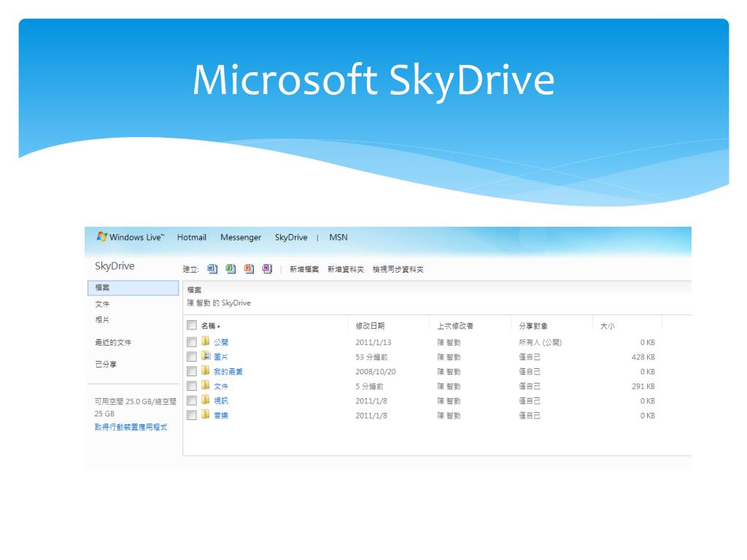This screenshot has height=560, width=747.
Task: Select 檔案 in the left sidebar
Action: click(x=133, y=287)
